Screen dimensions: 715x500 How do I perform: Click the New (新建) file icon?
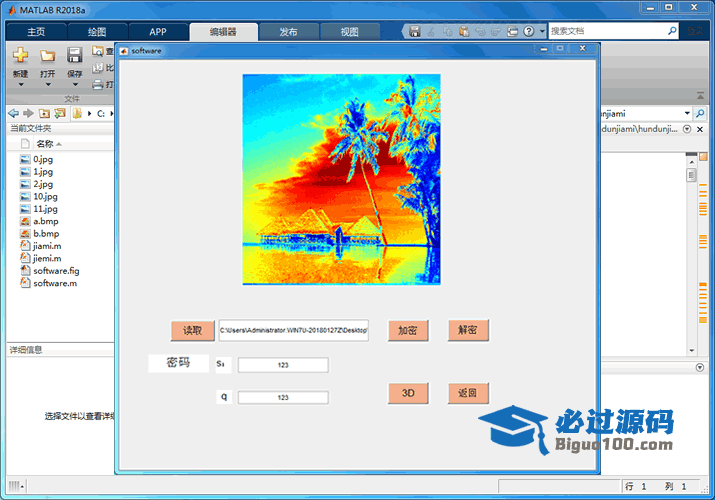click(20, 55)
